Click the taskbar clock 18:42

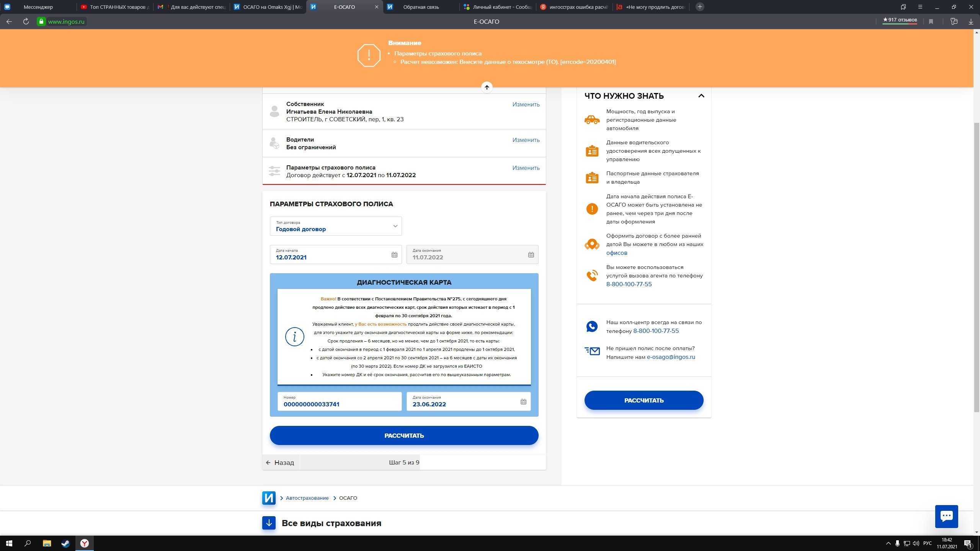[x=947, y=543]
